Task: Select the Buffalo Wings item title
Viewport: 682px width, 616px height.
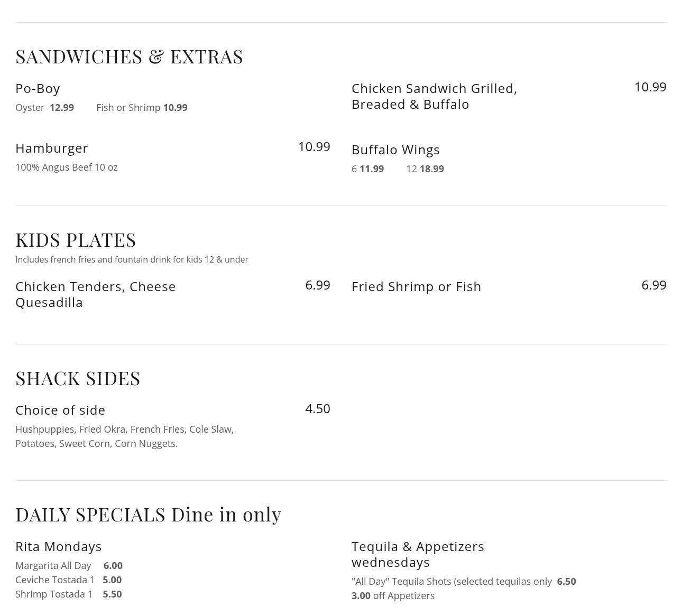Action: coord(395,150)
